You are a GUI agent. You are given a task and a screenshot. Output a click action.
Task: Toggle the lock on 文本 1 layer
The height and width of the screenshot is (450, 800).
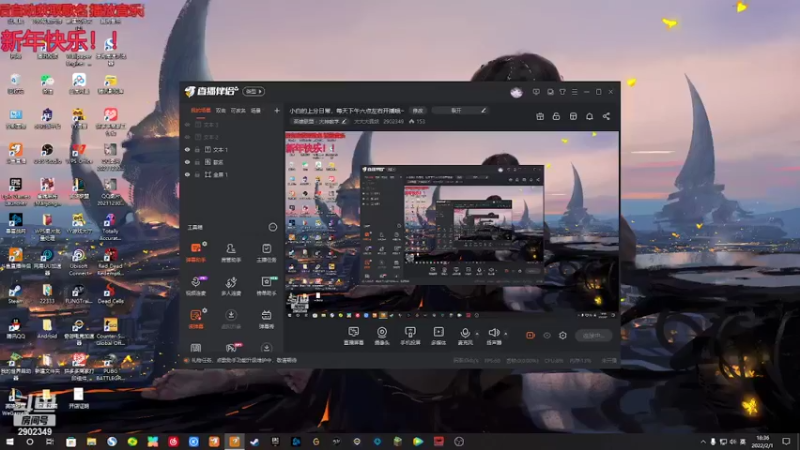pos(197,149)
